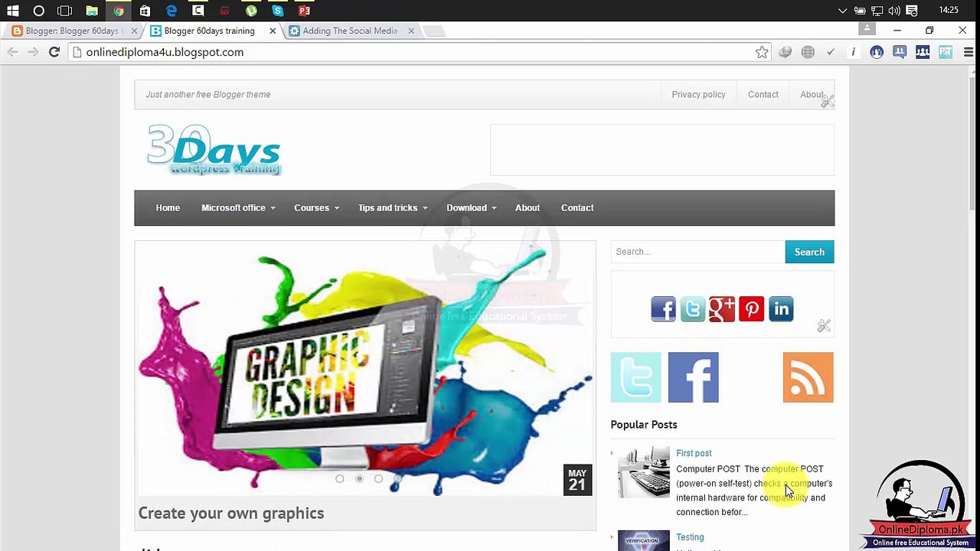Click the Graphic Design slider image
This screenshot has height=551, width=980.
365,368
